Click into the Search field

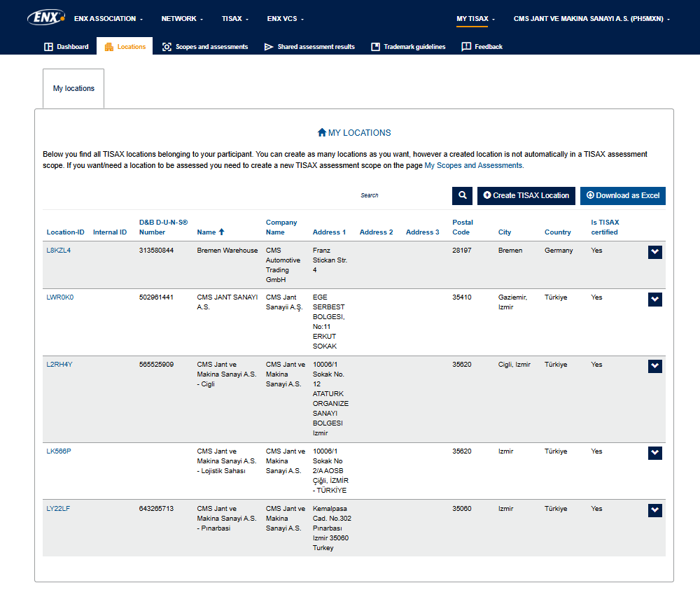[x=402, y=196]
